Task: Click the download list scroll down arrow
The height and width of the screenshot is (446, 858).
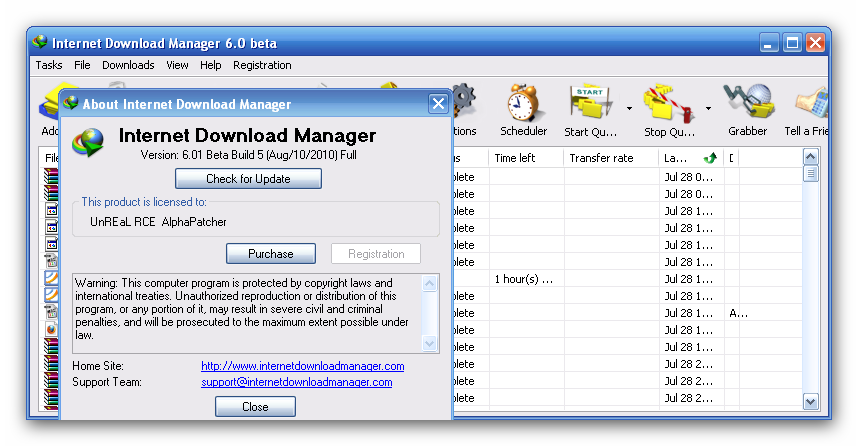Action: (811, 401)
